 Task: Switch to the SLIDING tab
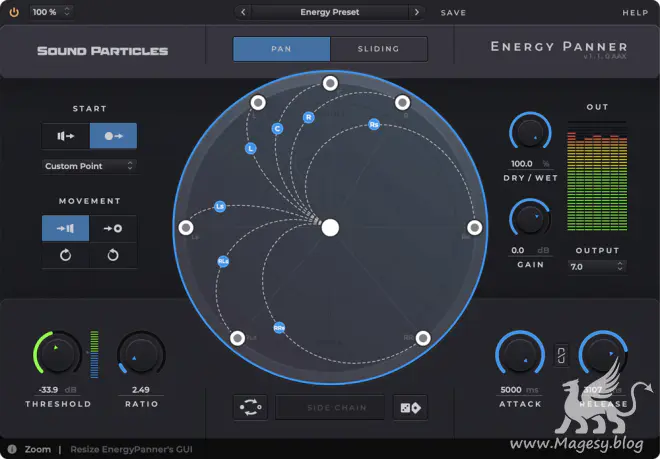pos(379,49)
